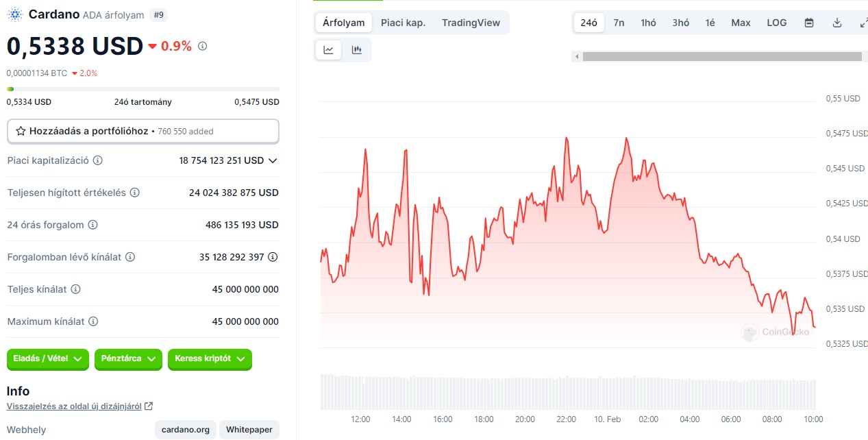Click star icon in add to portfolio

pos(21,131)
